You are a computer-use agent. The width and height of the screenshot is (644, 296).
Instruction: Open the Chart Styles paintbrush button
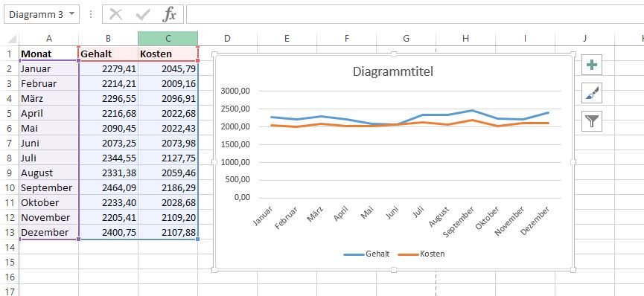[592, 93]
